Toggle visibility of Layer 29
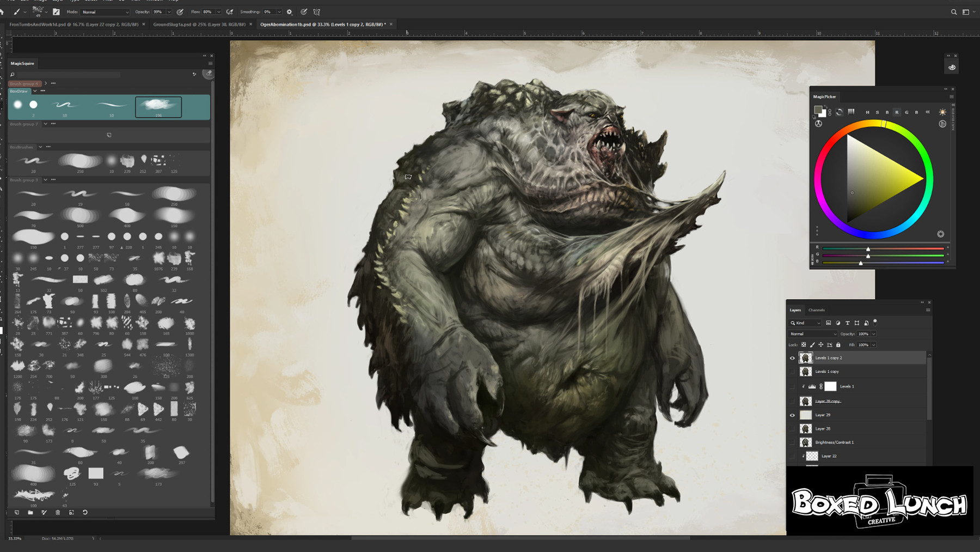Screen dimensions: 980x552 click(793, 415)
